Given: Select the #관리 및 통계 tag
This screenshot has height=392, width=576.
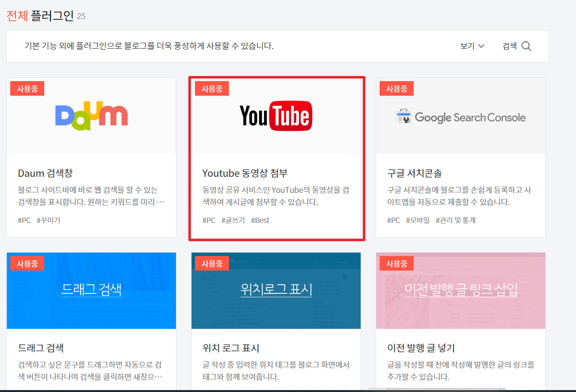Looking at the screenshot, I should click(x=455, y=220).
